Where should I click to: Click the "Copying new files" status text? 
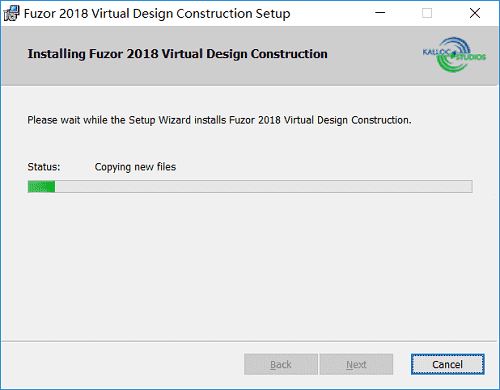135,167
